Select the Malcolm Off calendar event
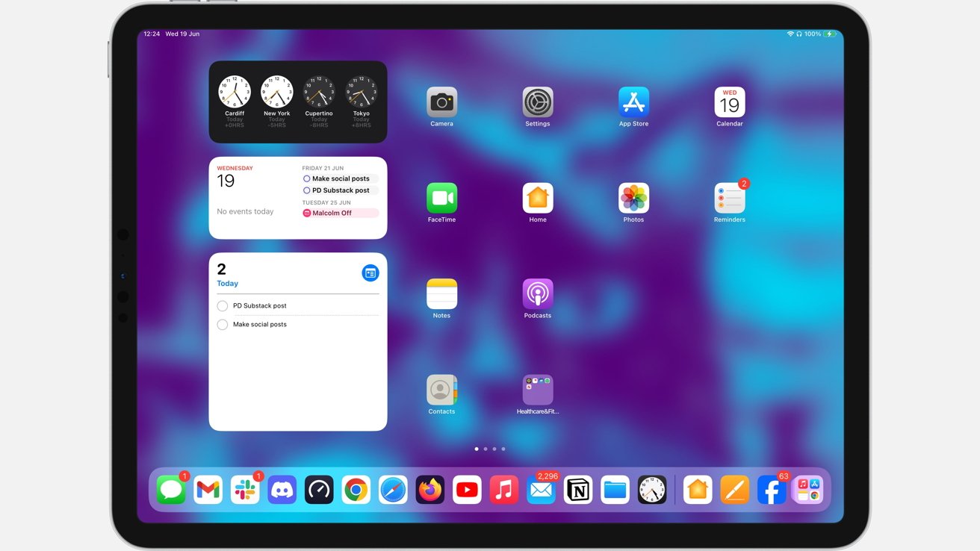The height and width of the screenshot is (551, 980). click(341, 213)
